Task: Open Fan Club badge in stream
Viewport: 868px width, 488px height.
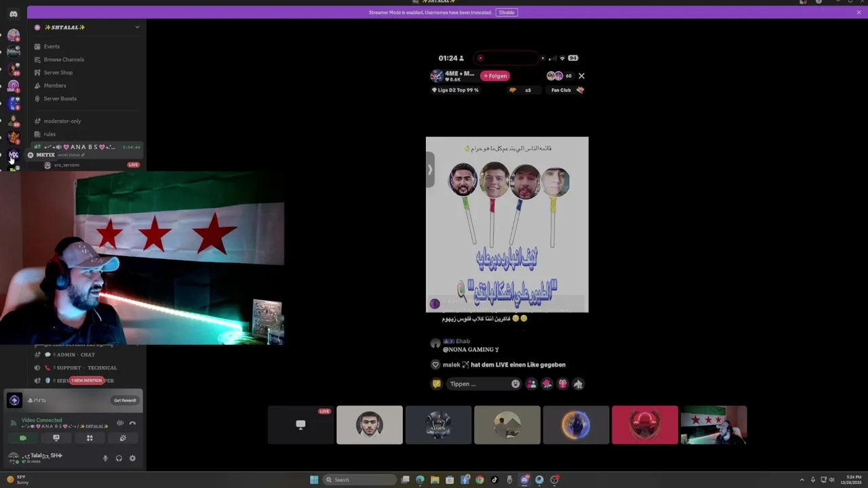Action: tap(567, 90)
